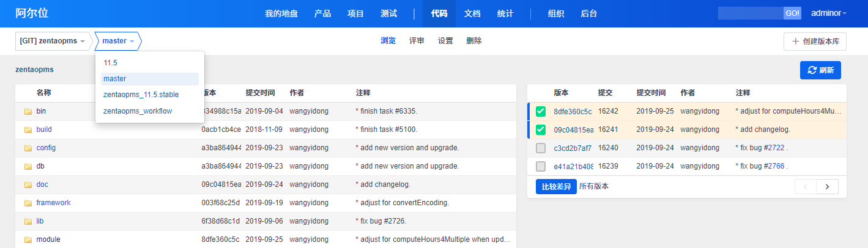Open the [GIT] zentaopms repository dropdown
Viewport: 868px width, 248px height.
pos(53,41)
